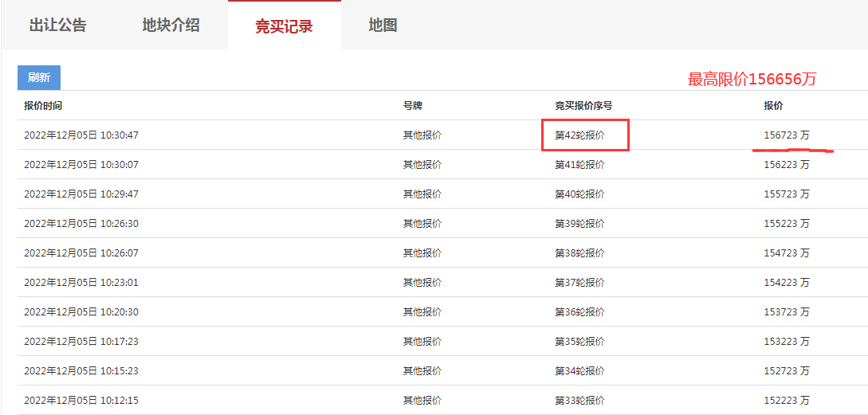This screenshot has height=415, width=868.
Task: Select the 第39轮报价 cell
Action: click(579, 224)
